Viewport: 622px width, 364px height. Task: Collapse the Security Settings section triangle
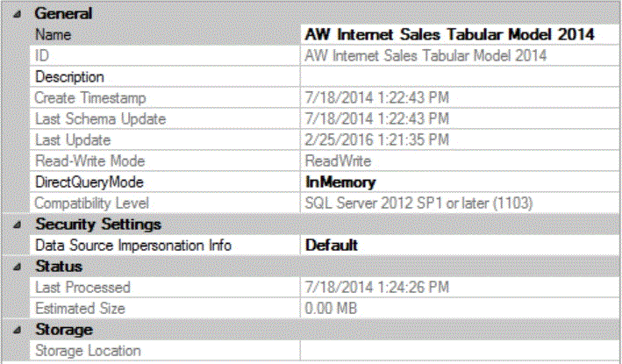point(18,225)
